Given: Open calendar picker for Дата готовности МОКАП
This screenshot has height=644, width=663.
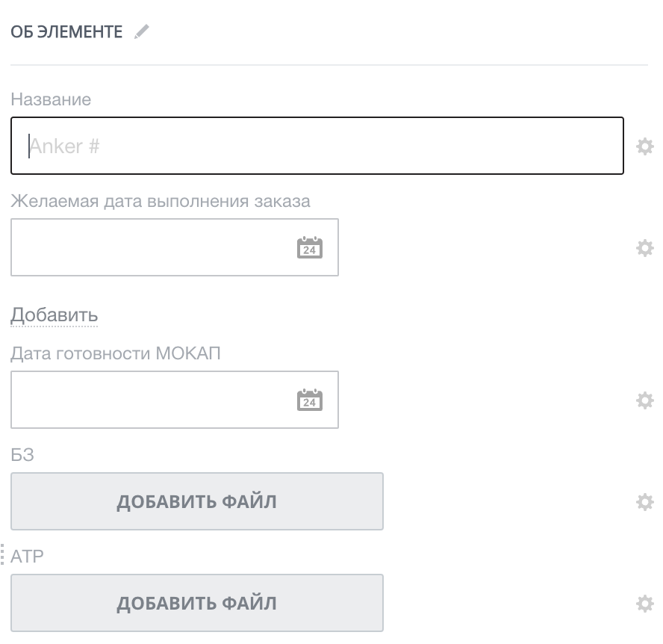Looking at the screenshot, I should [310, 400].
